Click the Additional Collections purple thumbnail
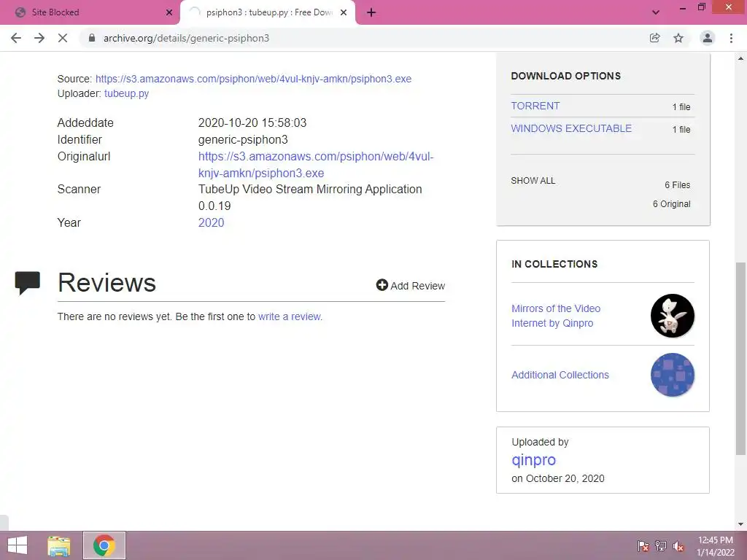The width and height of the screenshot is (747, 560). pyautogui.click(x=672, y=375)
